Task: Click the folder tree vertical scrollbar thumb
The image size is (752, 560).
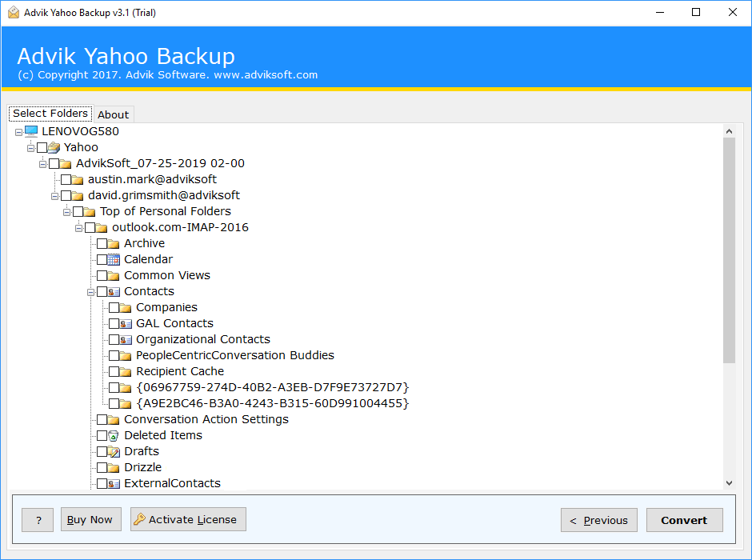Action: coord(730,250)
